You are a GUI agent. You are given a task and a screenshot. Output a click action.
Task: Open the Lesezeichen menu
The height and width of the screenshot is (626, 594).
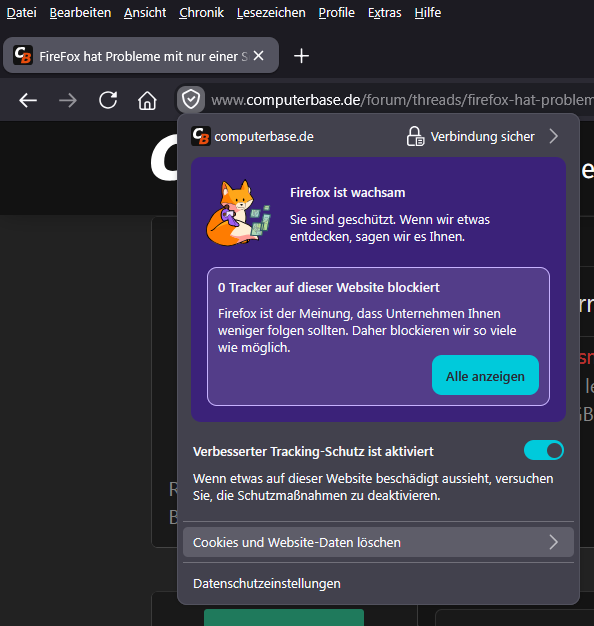point(271,13)
